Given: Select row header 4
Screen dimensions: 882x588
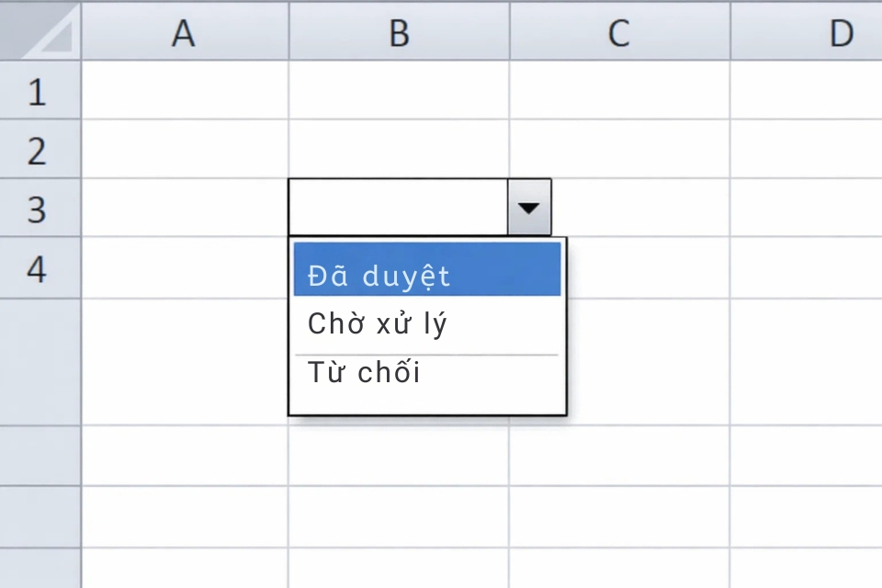Looking at the screenshot, I should pos(39,267).
